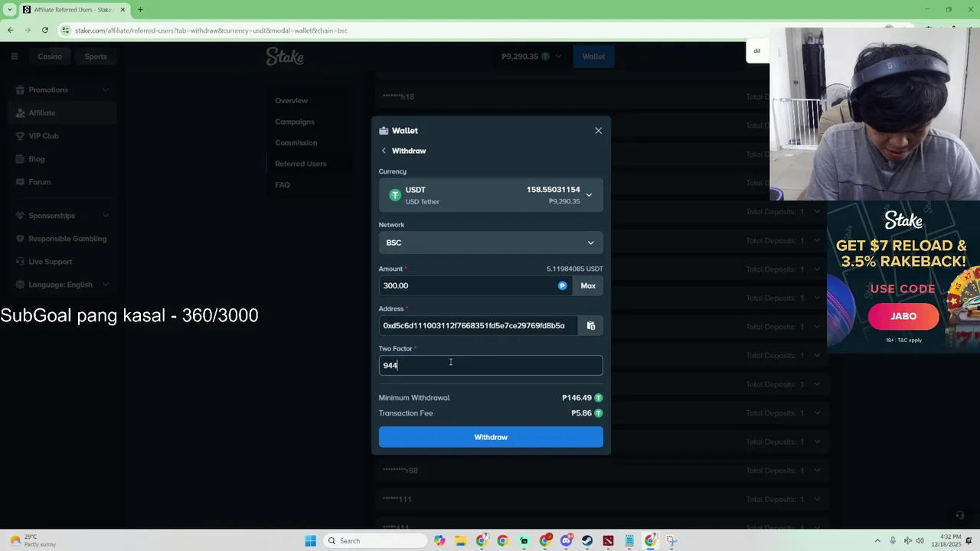
Task: Click the microphone tray icon
Action: click(893, 541)
